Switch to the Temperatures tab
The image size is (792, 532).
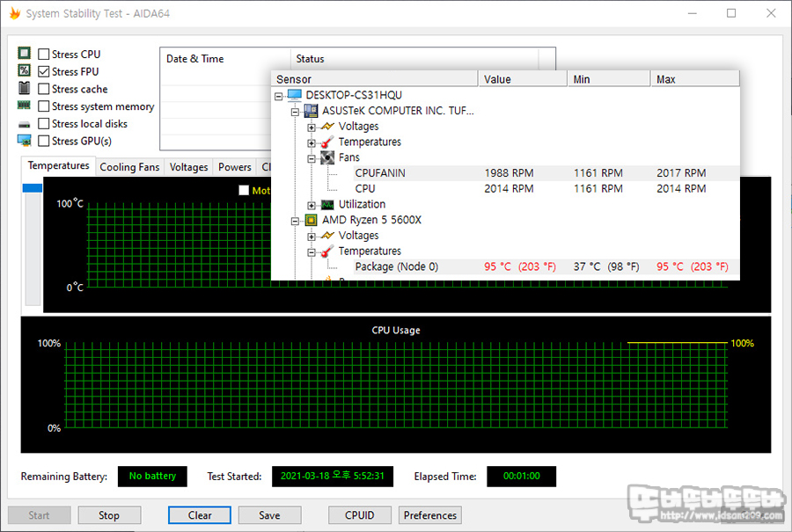click(58, 165)
